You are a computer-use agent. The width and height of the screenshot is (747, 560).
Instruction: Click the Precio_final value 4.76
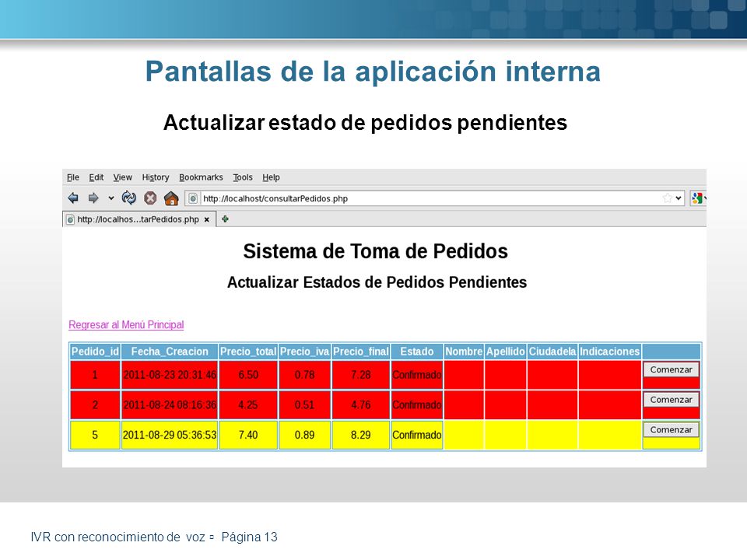pos(360,404)
